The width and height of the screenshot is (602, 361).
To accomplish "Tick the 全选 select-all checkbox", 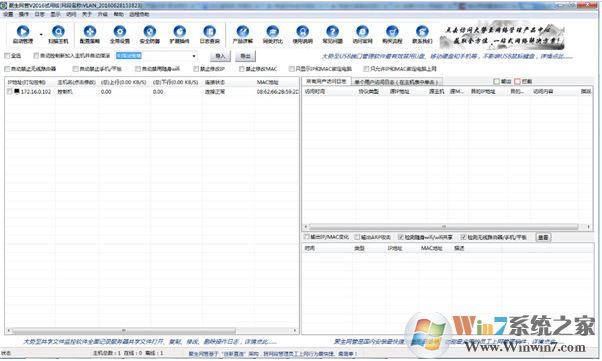I will coord(7,56).
